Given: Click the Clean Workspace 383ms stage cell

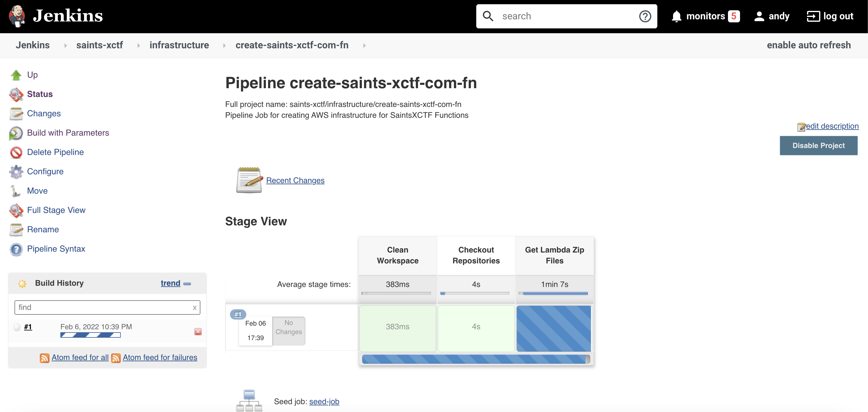Looking at the screenshot, I should [x=397, y=328].
